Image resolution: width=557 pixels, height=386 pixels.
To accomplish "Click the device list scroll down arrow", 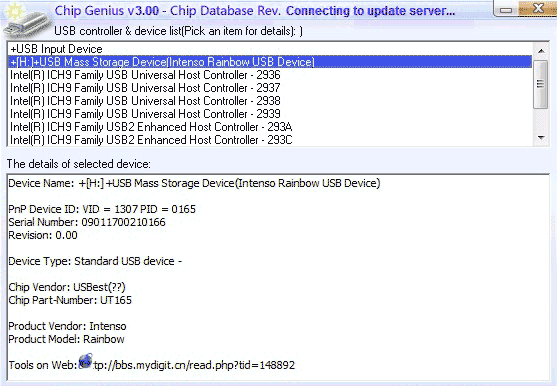I will pyautogui.click(x=541, y=138).
